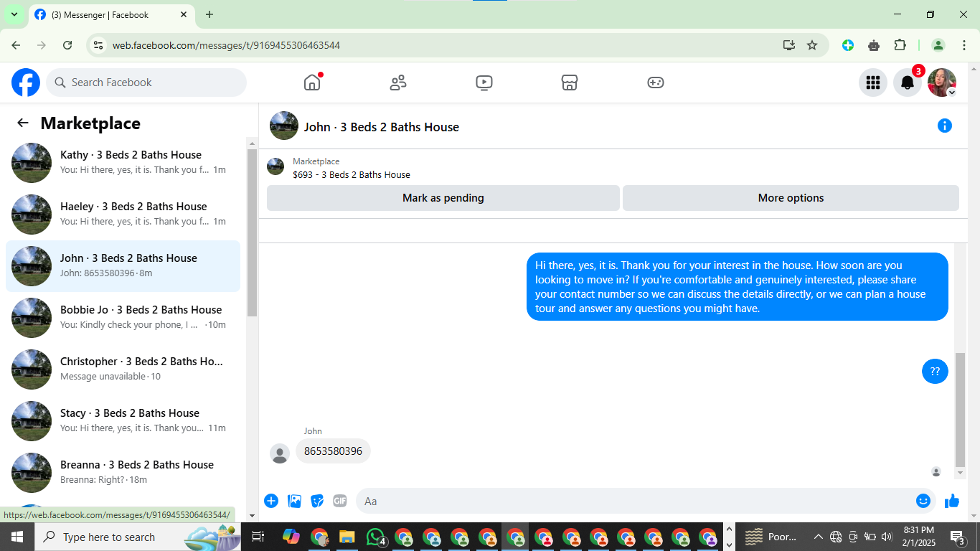
Task: Open WhatsApp from the taskbar
Action: tap(376, 537)
